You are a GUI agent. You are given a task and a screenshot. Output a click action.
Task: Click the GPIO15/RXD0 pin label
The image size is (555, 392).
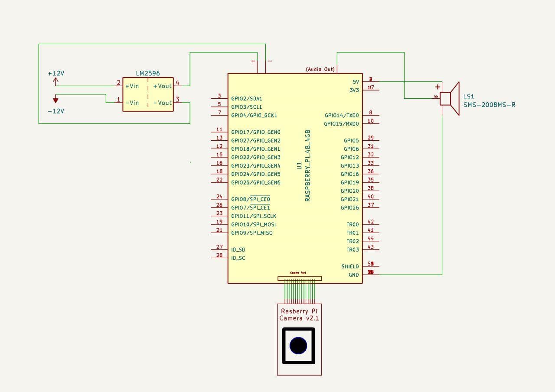342,124
